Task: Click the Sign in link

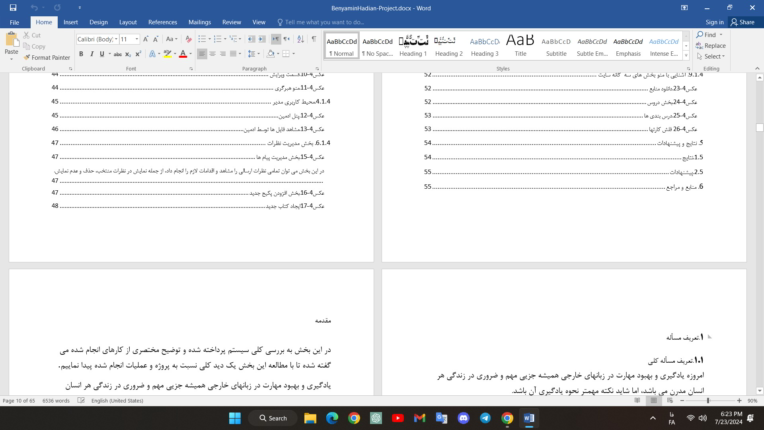Action: pyautogui.click(x=714, y=22)
